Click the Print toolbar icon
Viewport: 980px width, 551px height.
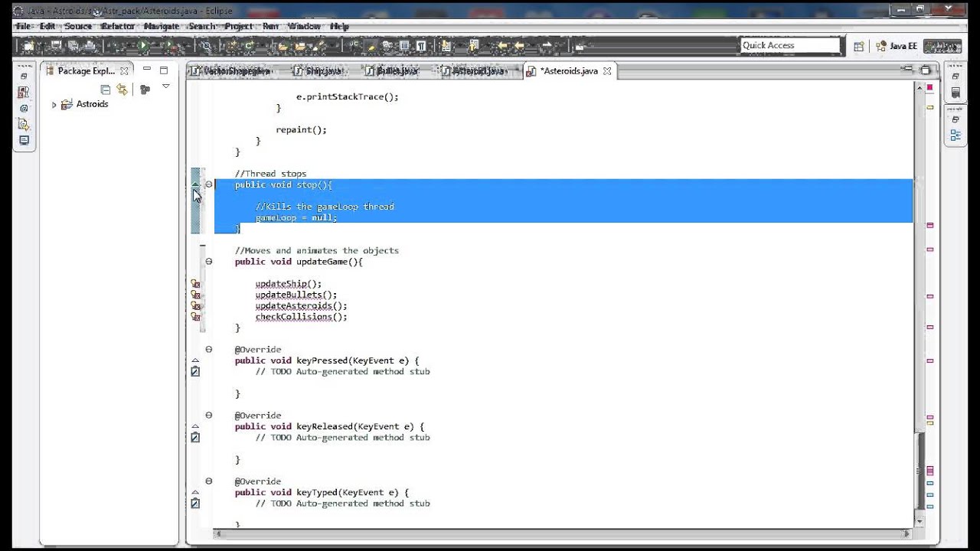click(90, 46)
